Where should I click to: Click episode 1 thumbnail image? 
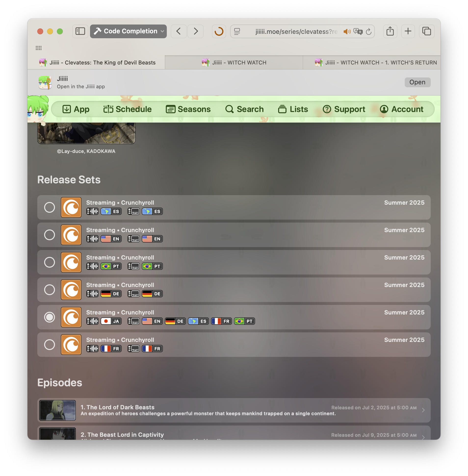tap(57, 410)
